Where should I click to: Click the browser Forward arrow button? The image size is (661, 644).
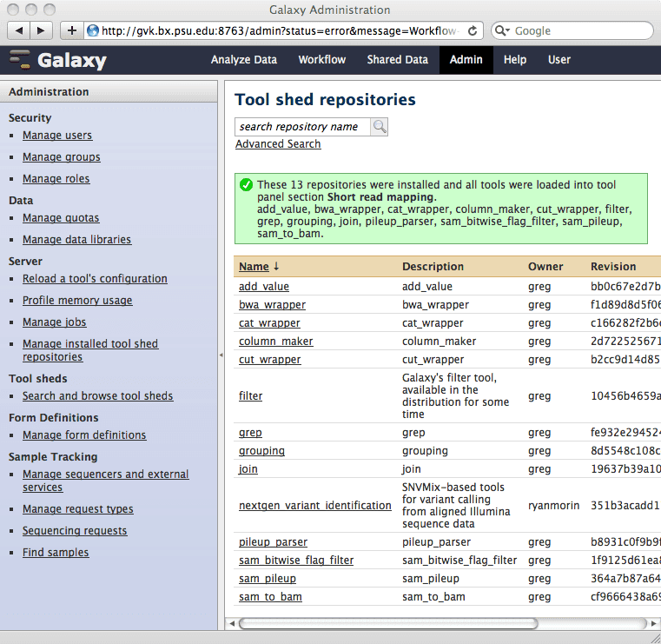coord(42,30)
